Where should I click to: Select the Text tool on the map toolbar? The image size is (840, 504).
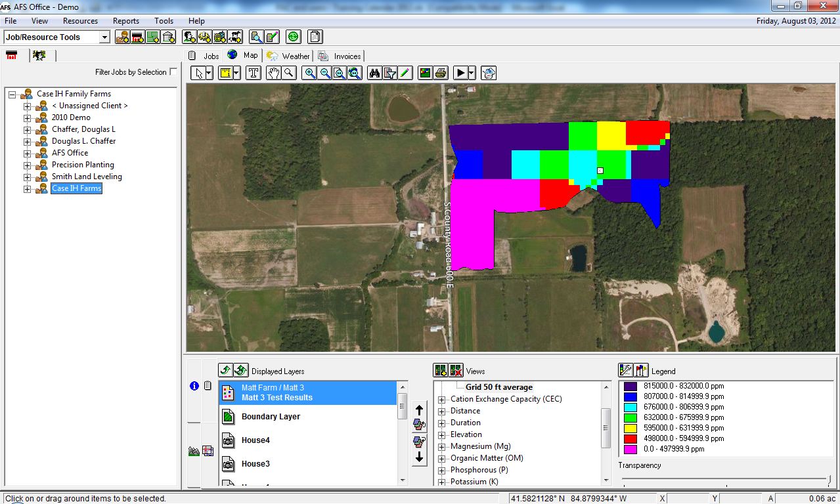(x=254, y=73)
